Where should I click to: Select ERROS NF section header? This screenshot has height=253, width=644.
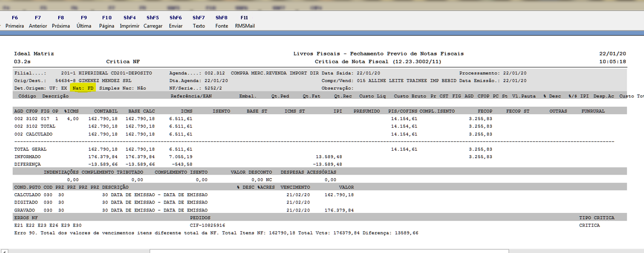point(26,218)
